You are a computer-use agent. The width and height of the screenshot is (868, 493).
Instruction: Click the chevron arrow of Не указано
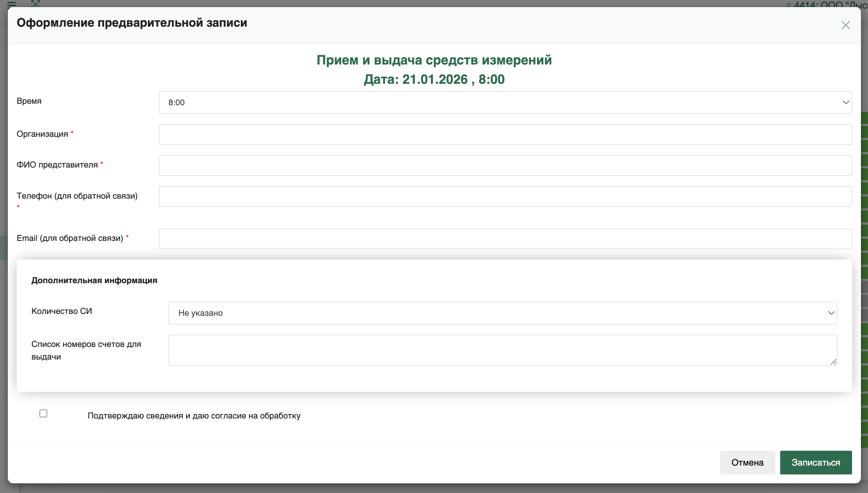pos(831,313)
